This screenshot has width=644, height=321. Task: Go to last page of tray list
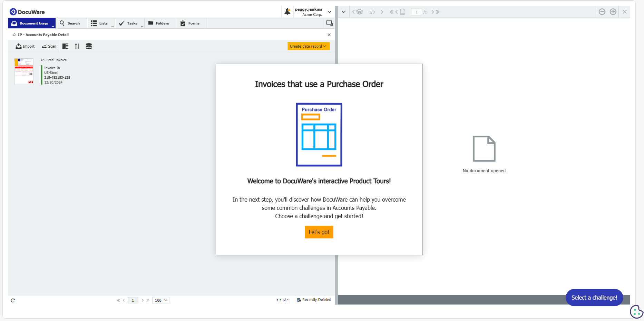[x=148, y=300]
